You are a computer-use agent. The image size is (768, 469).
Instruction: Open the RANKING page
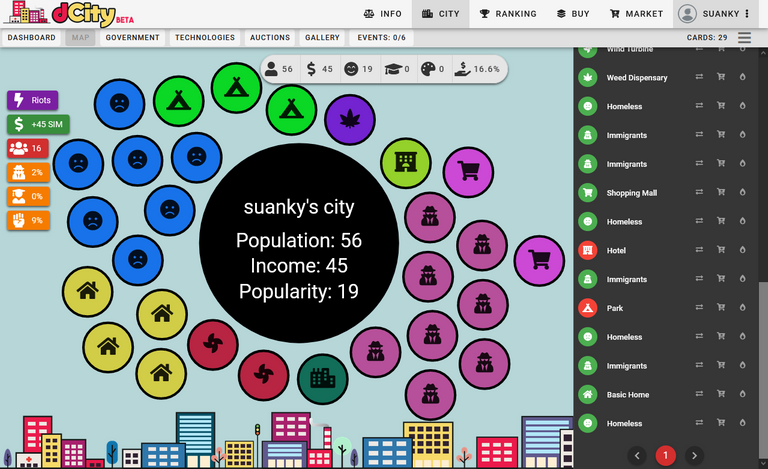(x=507, y=14)
